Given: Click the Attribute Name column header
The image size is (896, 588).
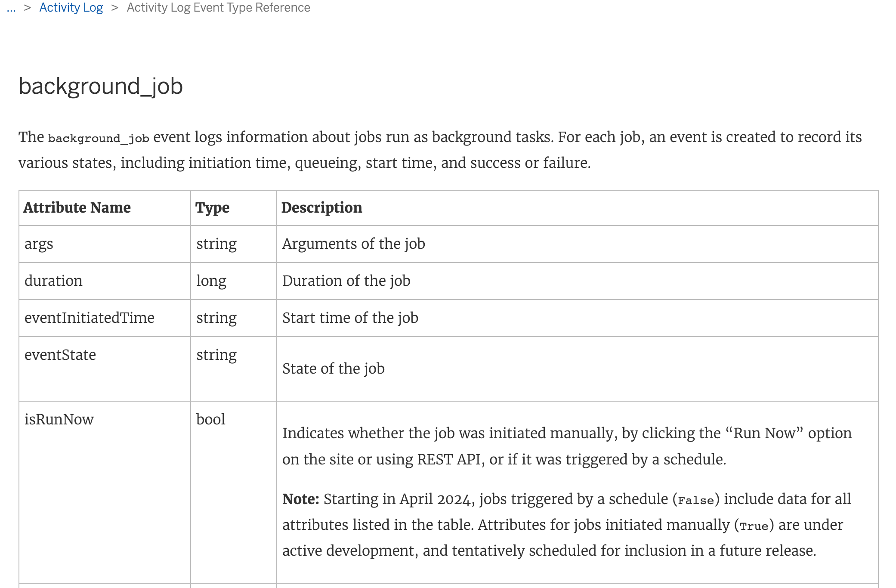Looking at the screenshot, I should point(77,207).
